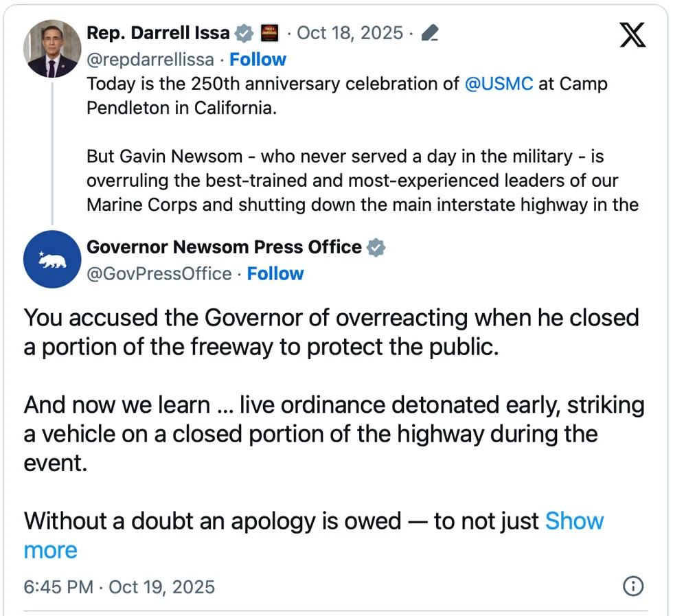Open the info circle icon at bottom right

[632, 586]
